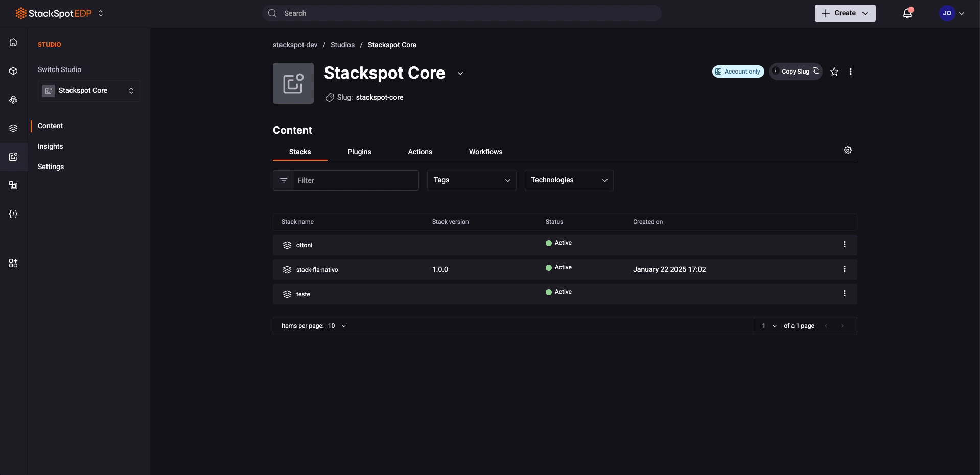The width and height of the screenshot is (980, 475).
Task: Open the Home sidebar icon
Action: tap(13, 42)
